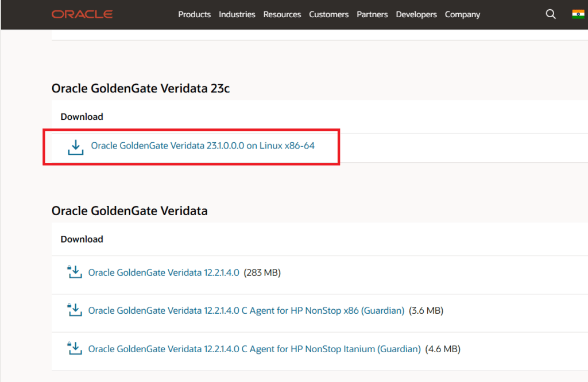
Task: Click the India flag country selector
Action: [x=578, y=14]
